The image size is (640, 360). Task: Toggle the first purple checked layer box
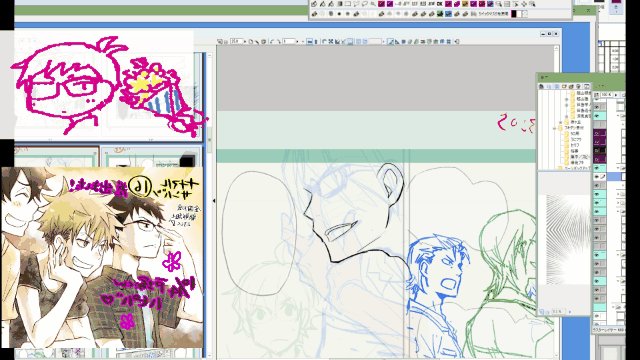597,133
